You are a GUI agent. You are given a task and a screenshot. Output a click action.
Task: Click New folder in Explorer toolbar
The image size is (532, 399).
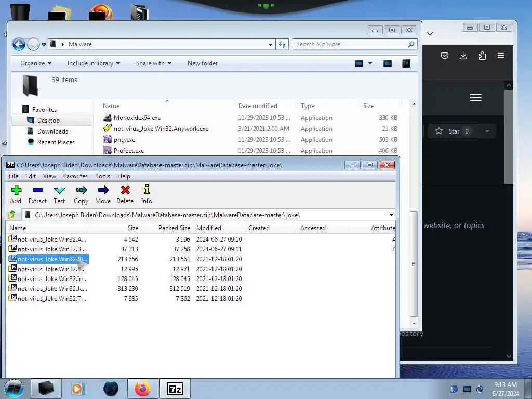pyautogui.click(x=203, y=63)
